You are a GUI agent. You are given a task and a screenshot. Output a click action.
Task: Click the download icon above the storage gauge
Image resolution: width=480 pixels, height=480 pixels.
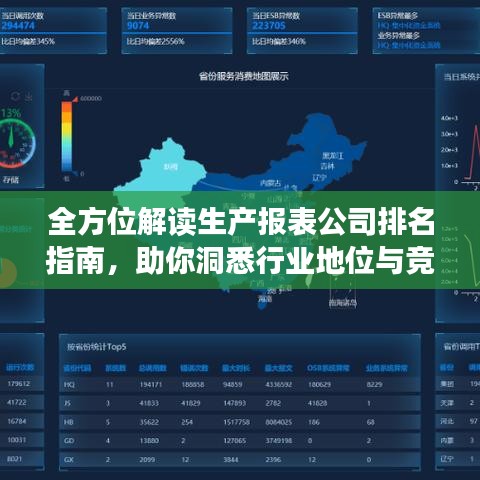tap(29, 96)
